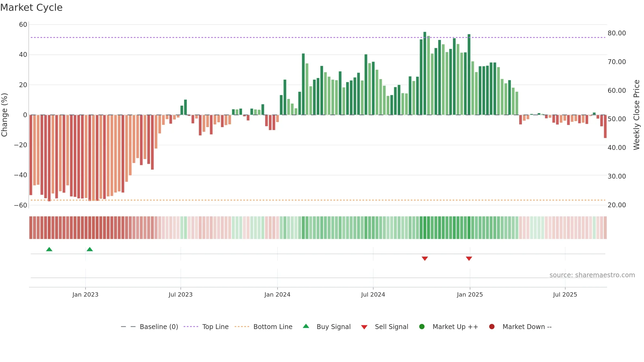Click the 80.00 tick on the price axis
The height and width of the screenshot is (362, 644).
pyautogui.click(x=617, y=33)
